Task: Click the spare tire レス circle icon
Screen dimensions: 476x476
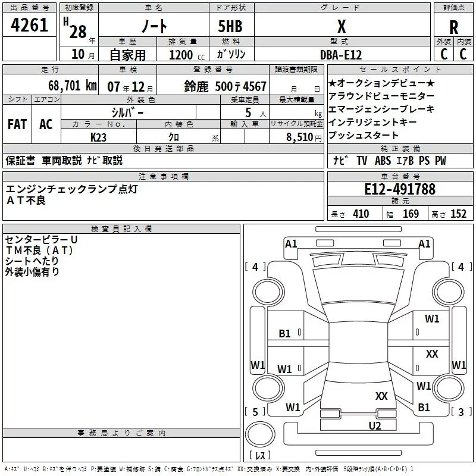Action: coord(260,434)
